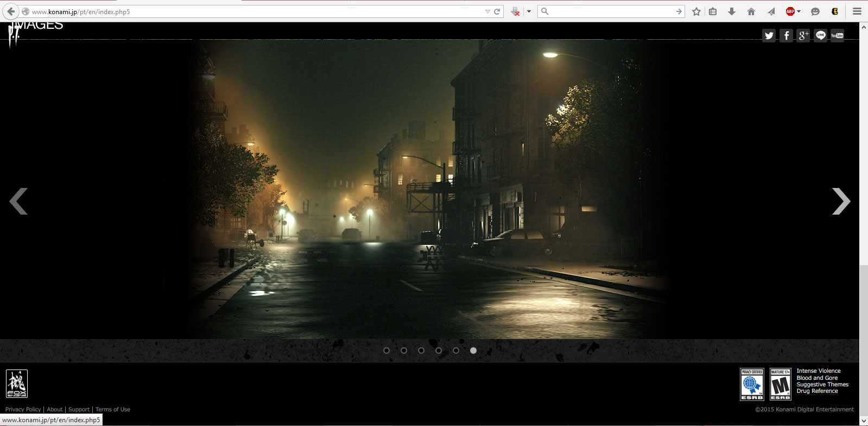Screen dimensions: 868x426
Task: Share via LINE icon
Action: click(820, 36)
